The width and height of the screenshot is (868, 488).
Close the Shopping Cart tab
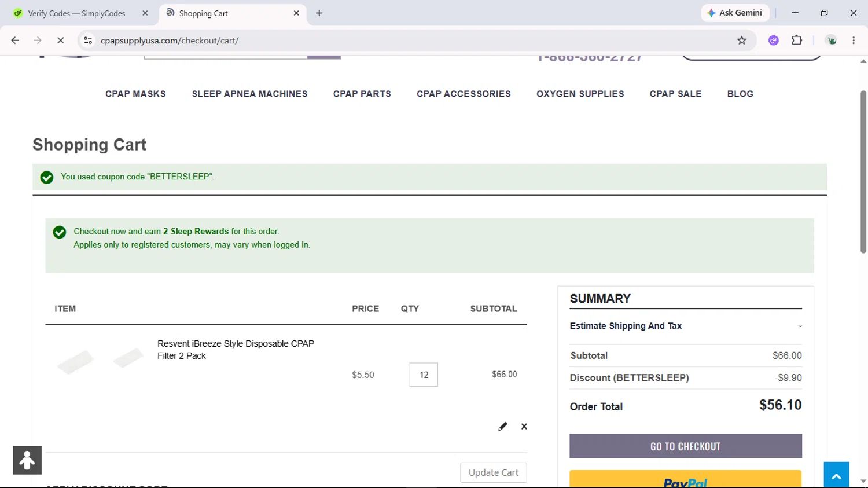(x=296, y=13)
